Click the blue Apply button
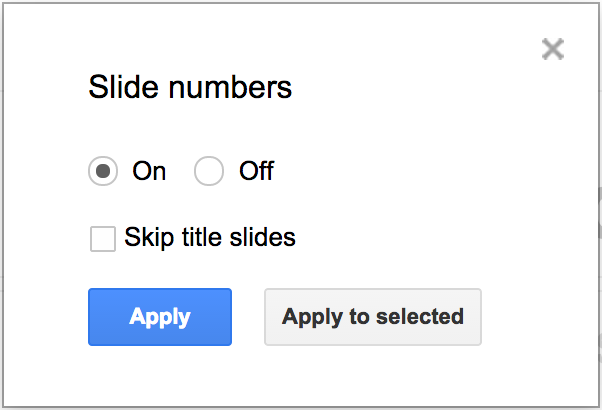The image size is (602, 410). [x=160, y=317]
